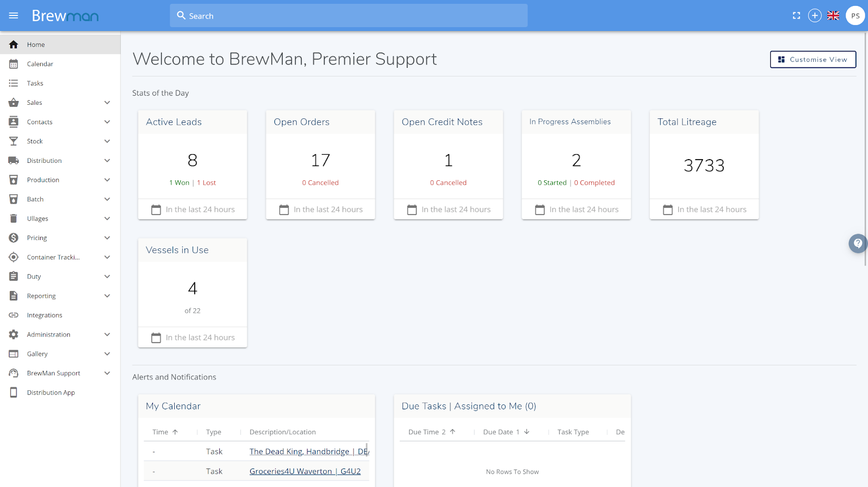Open Tasks from the sidebar
Image resolution: width=868 pixels, height=487 pixels.
click(x=60, y=83)
